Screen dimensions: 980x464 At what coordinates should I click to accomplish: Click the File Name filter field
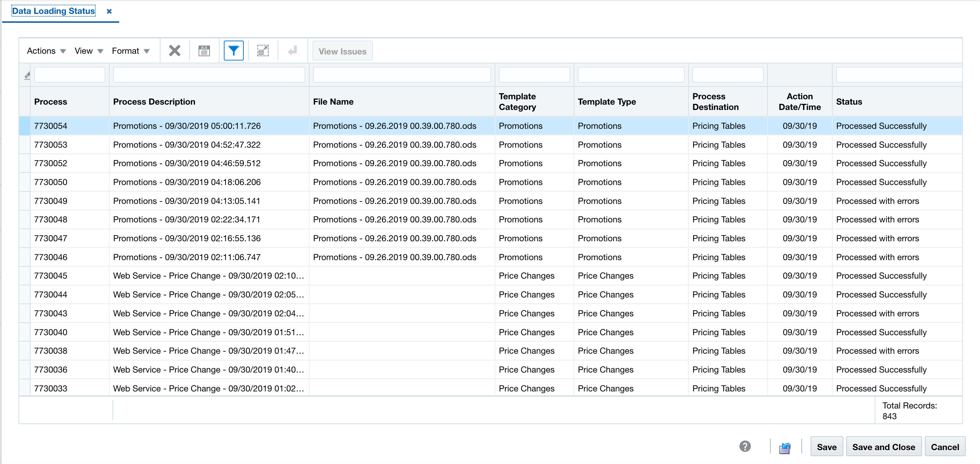tap(402, 74)
